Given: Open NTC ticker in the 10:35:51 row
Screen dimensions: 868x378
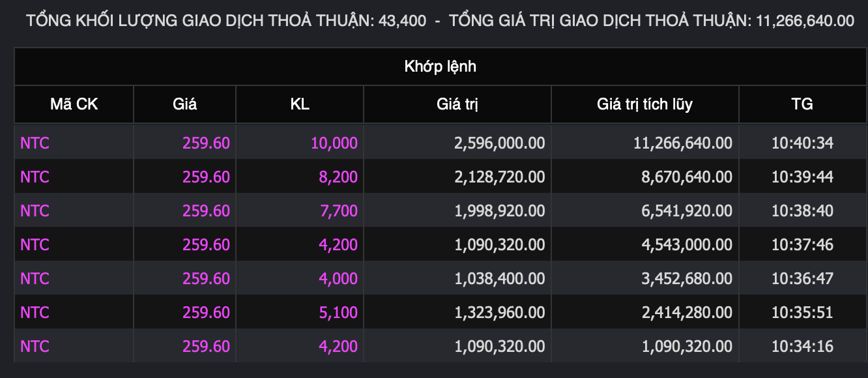Looking at the screenshot, I should (x=35, y=312).
